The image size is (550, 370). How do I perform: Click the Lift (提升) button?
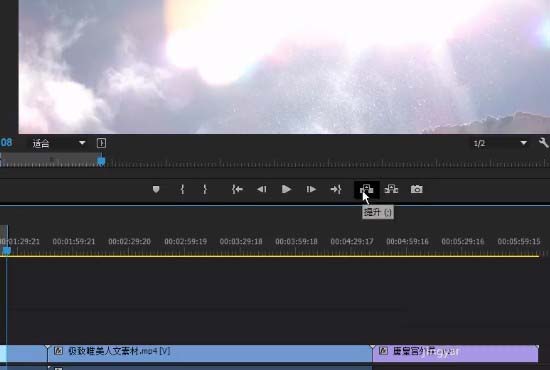point(367,189)
